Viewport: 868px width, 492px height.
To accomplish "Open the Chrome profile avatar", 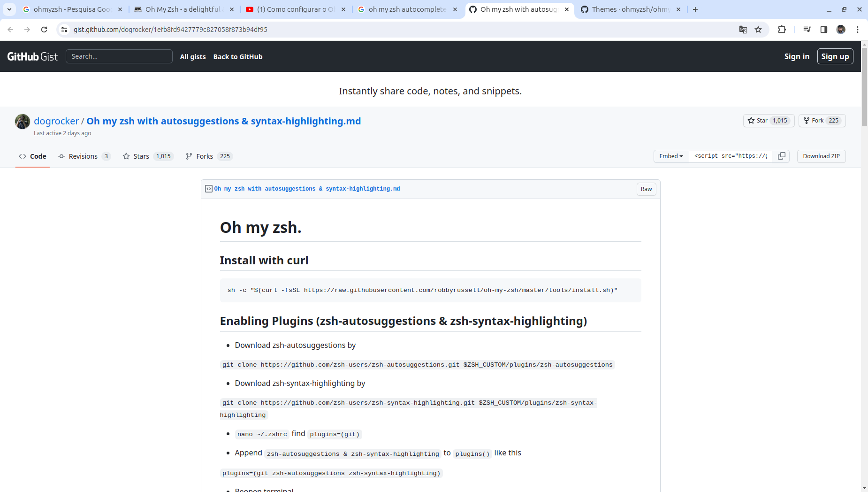I will 841,30.
